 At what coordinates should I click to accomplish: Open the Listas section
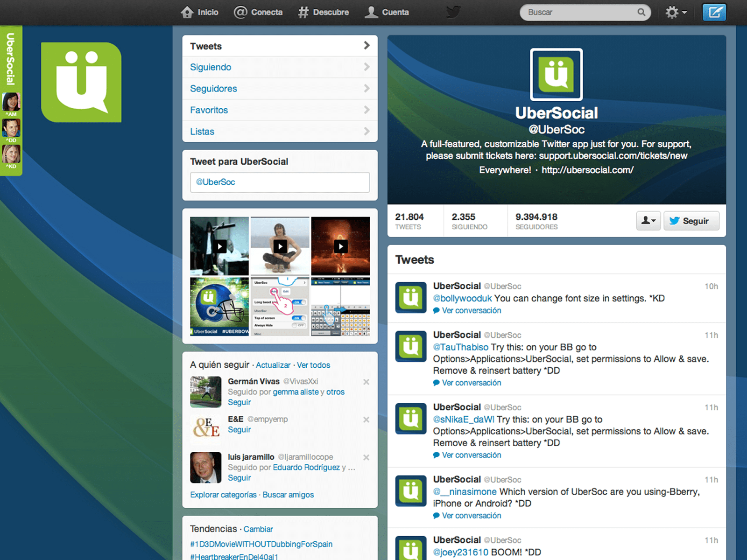click(280, 132)
